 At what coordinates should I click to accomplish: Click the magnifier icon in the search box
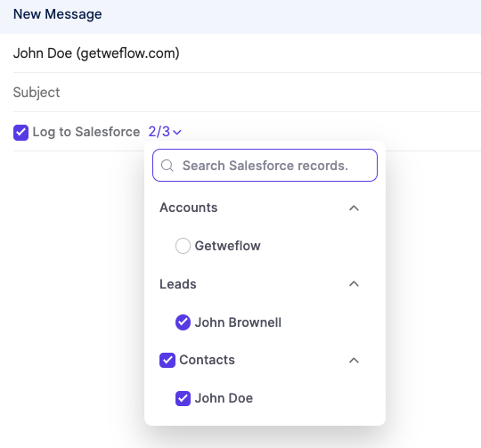pyautogui.click(x=167, y=166)
